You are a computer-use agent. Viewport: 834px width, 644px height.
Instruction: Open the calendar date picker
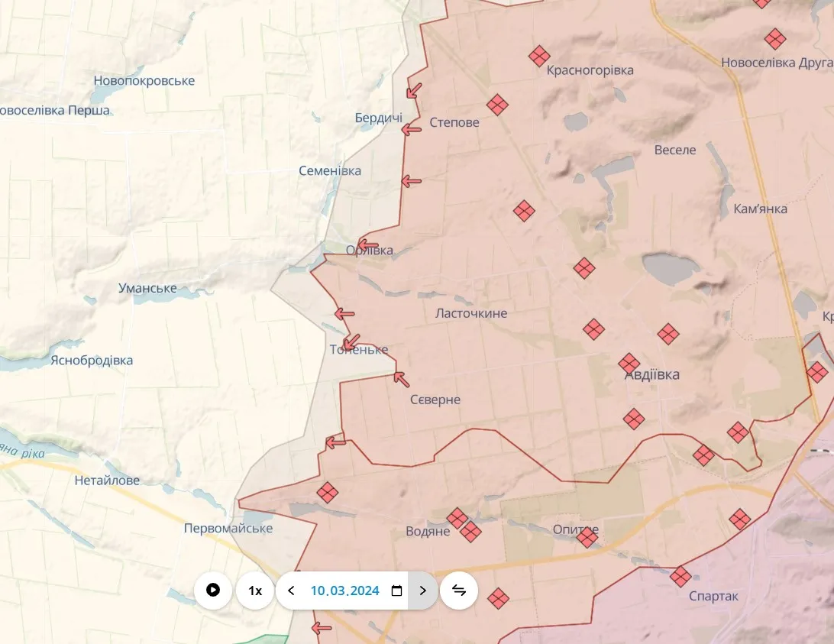point(396,591)
